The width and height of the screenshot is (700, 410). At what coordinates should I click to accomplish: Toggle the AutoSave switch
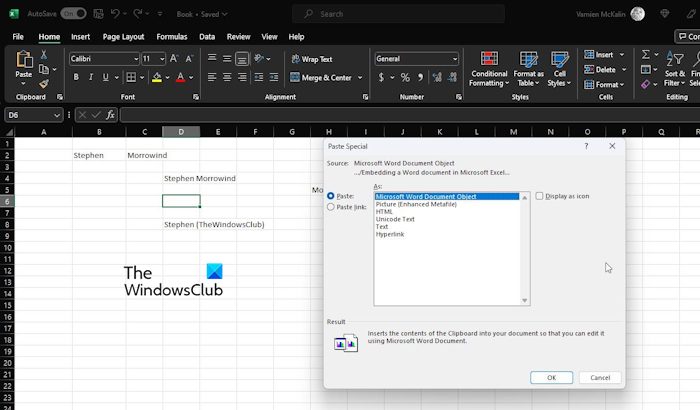click(73, 14)
